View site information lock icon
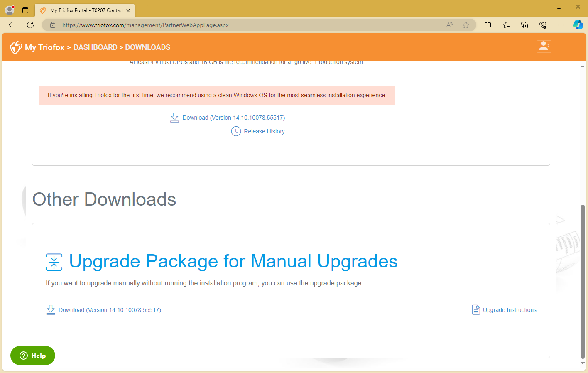Viewport: 588px width, 373px height. (53, 25)
